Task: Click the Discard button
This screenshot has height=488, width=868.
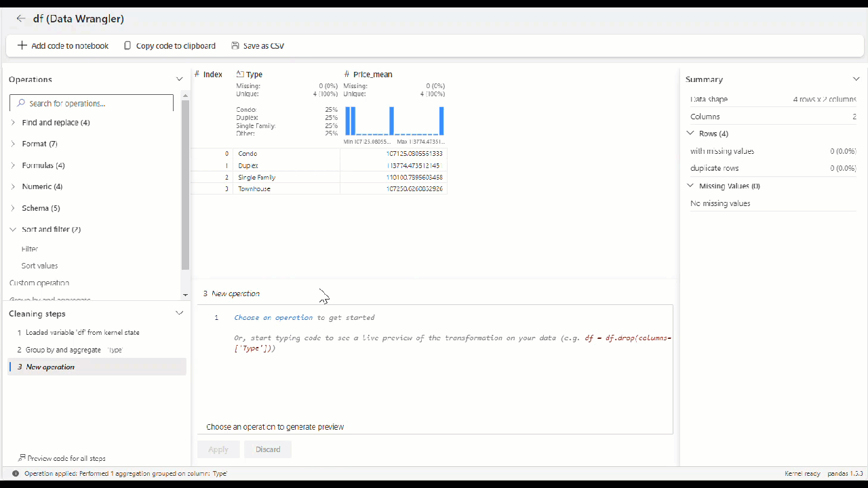Action: [x=268, y=449]
